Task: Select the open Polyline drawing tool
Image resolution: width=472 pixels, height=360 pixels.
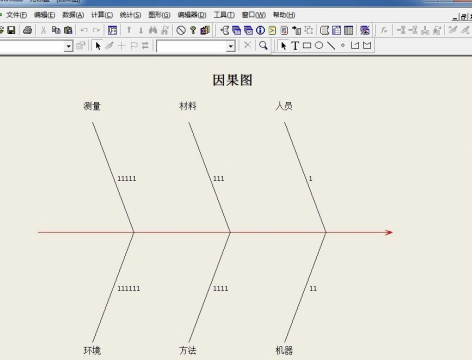Action: click(x=355, y=45)
